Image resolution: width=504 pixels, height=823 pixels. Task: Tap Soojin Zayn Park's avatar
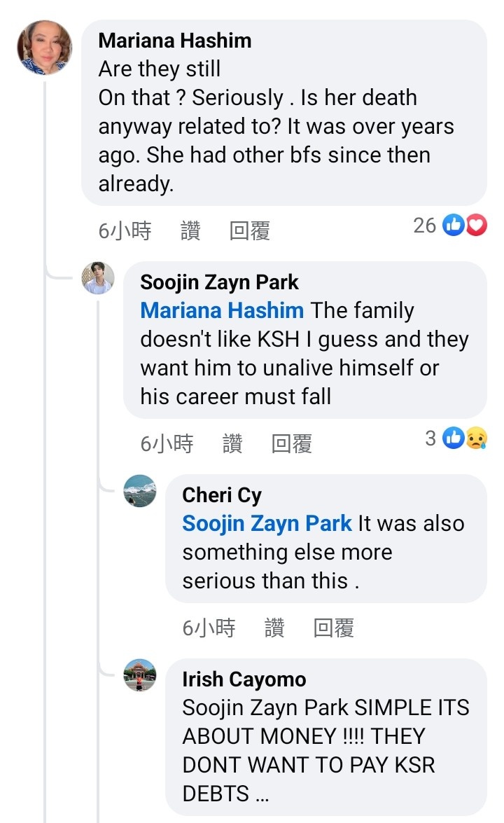coord(98,278)
